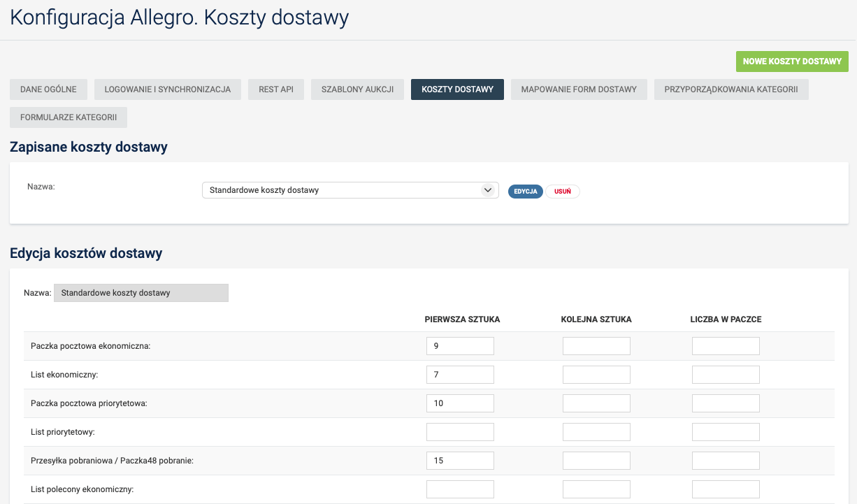Click the page title 'Konfiguracja Allegro. Koszty dostawy'
The image size is (857, 504).
[x=180, y=17]
